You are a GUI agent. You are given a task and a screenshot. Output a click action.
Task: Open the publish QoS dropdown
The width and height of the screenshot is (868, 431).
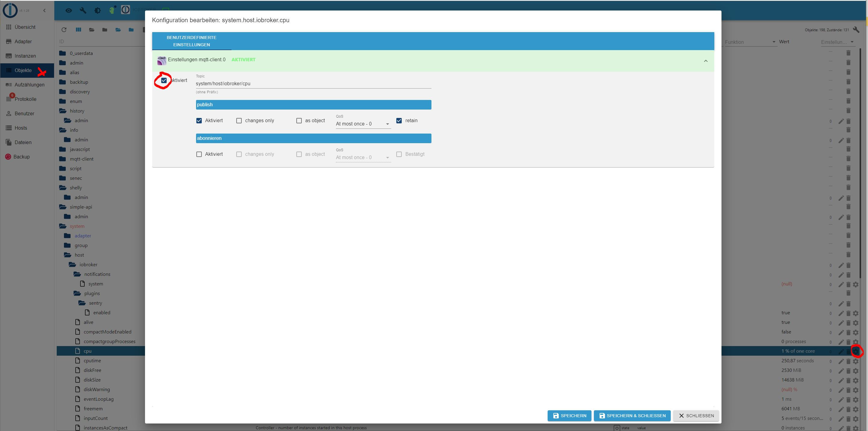tap(363, 124)
